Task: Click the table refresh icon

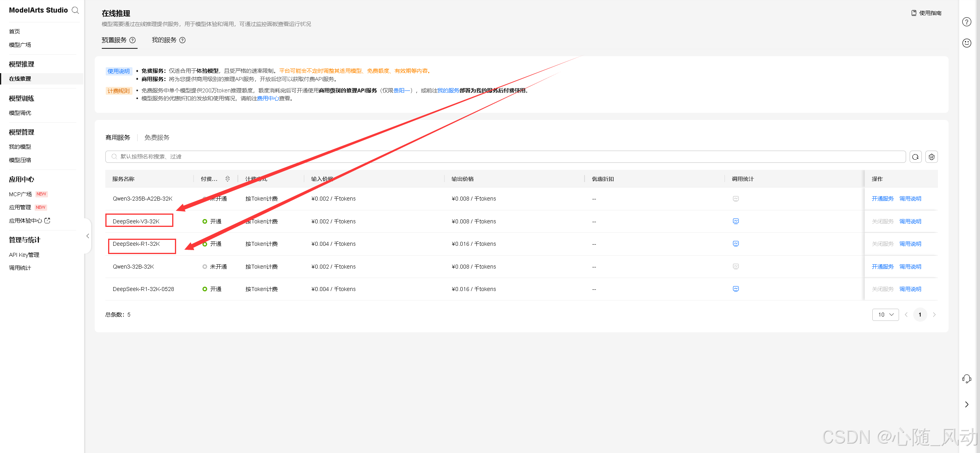Action: (x=915, y=157)
